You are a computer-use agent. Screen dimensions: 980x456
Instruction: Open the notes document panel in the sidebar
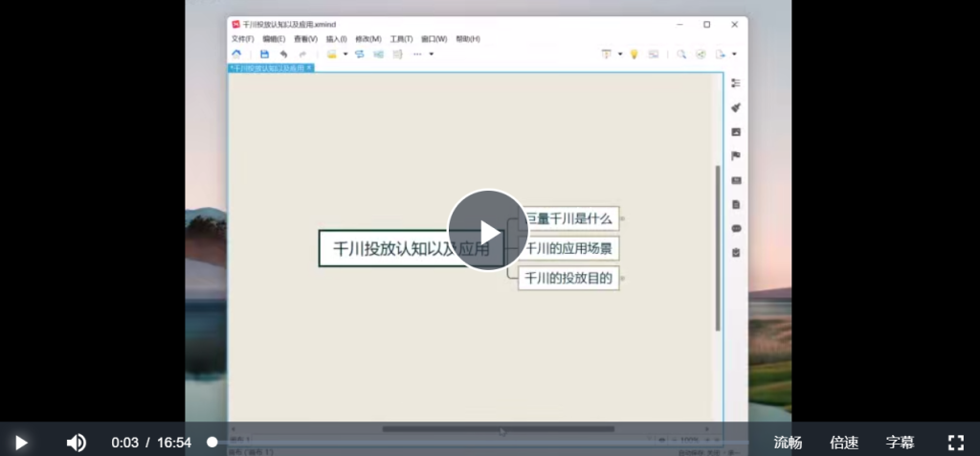736,205
